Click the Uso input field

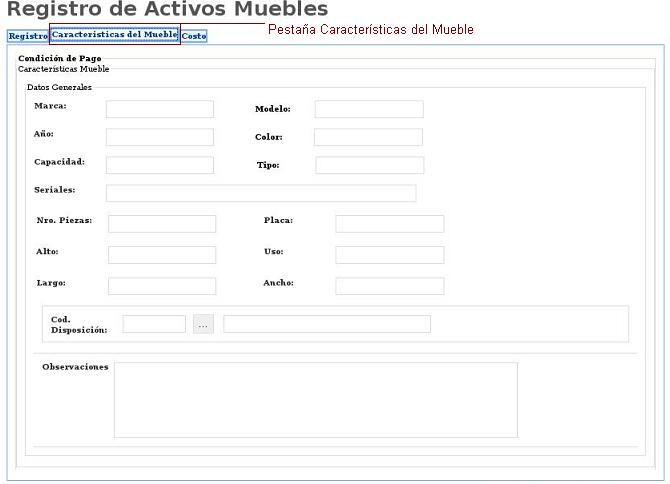[x=389, y=255]
